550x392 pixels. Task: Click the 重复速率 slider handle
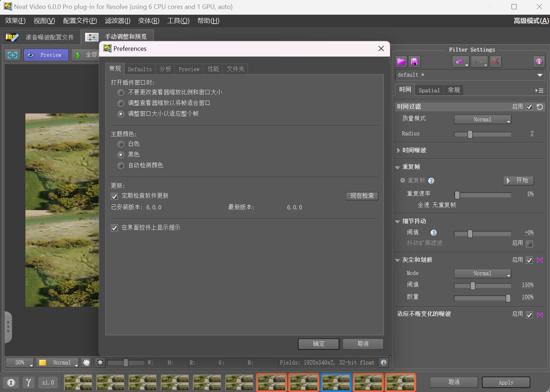pos(457,195)
